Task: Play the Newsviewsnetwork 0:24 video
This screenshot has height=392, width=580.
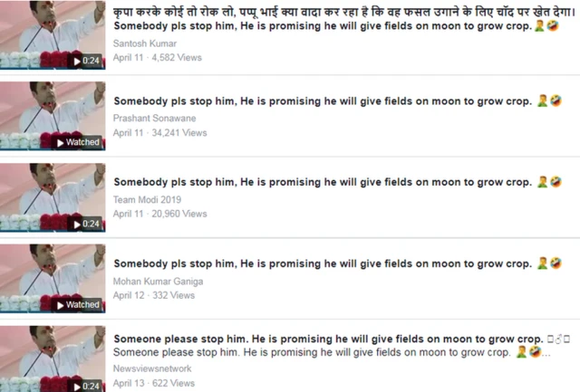Action: pos(87,387)
